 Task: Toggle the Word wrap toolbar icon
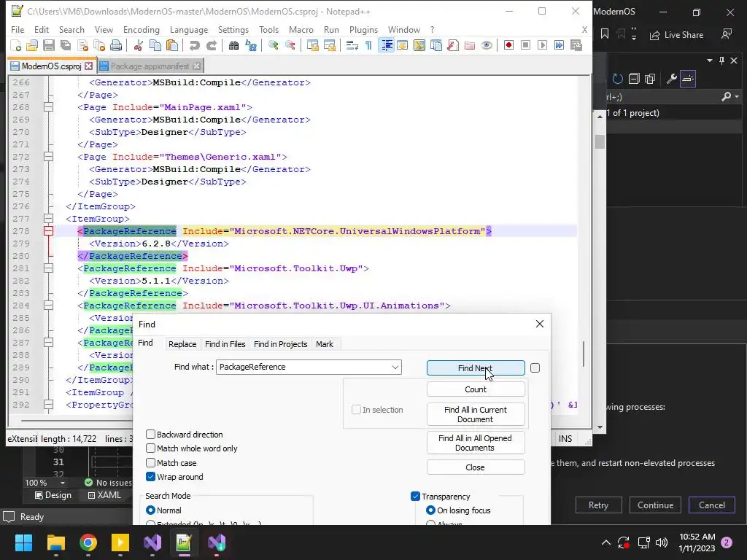(x=352, y=46)
